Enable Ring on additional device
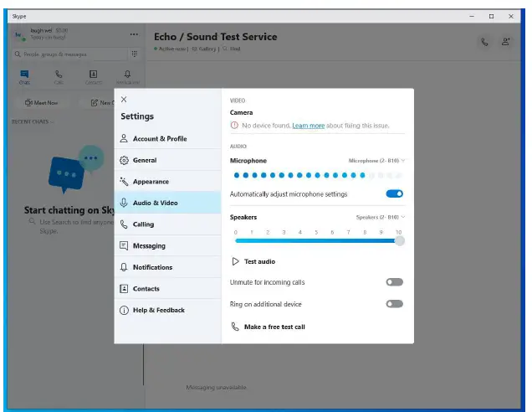The height and width of the screenshot is (412, 532). click(394, 304)
